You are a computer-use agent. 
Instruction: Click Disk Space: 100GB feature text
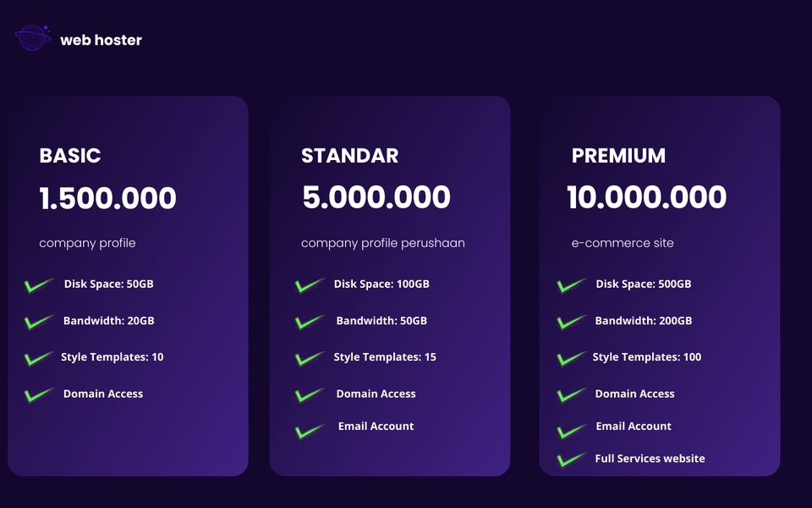[381, 284]
